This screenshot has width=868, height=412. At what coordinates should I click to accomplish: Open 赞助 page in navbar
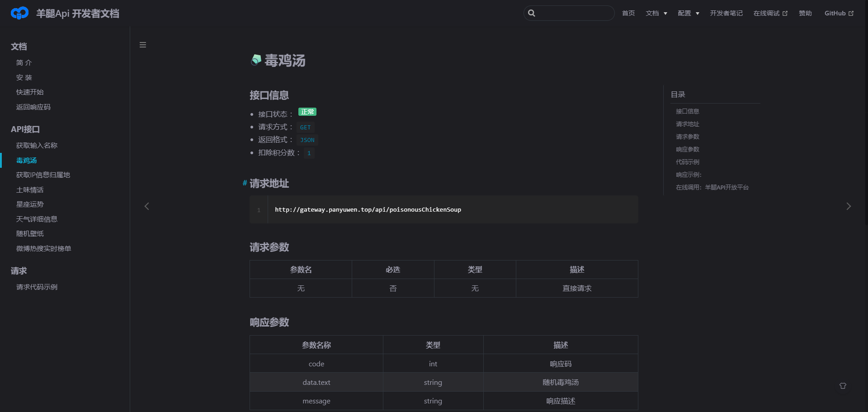coord(805,13)
